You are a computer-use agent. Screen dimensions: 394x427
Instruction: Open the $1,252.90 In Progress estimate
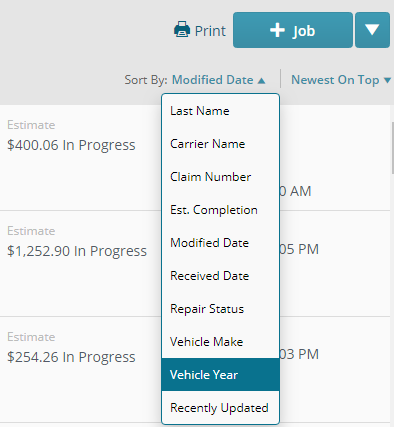point(77,251)
